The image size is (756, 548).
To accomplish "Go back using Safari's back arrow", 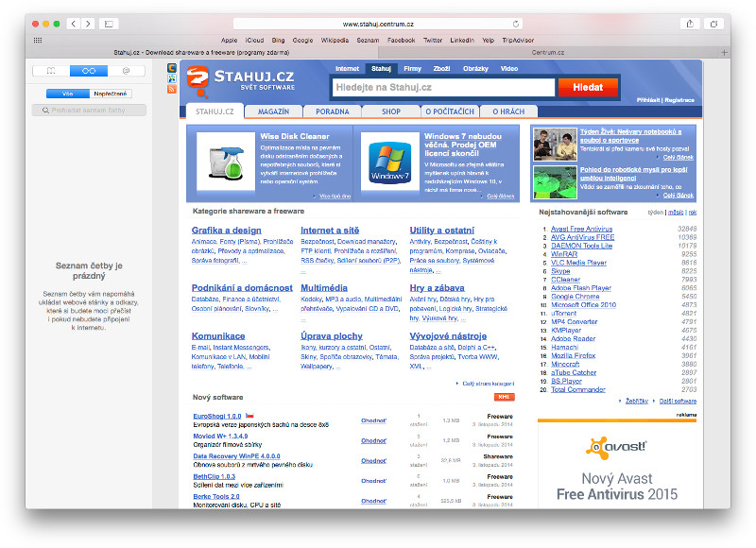I will tap(74, 24).
